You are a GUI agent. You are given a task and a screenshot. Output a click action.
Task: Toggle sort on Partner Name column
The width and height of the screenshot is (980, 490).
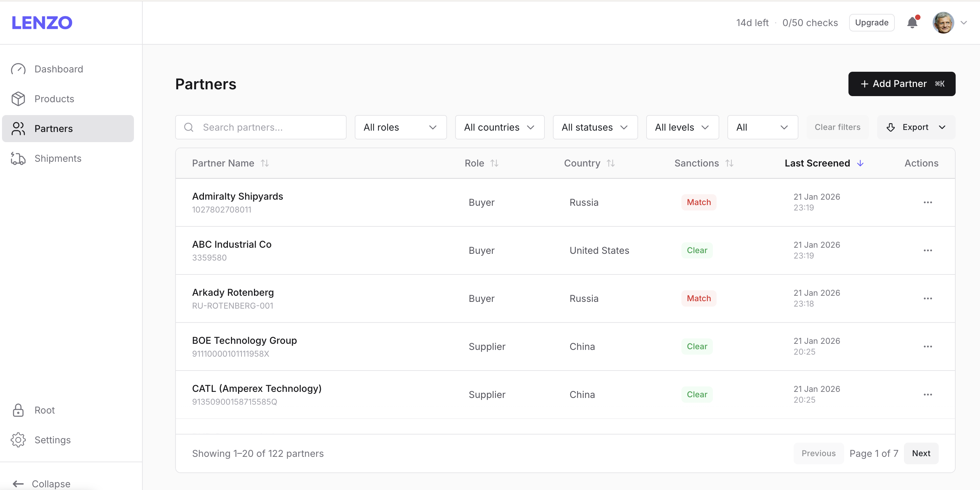(265, 163)
